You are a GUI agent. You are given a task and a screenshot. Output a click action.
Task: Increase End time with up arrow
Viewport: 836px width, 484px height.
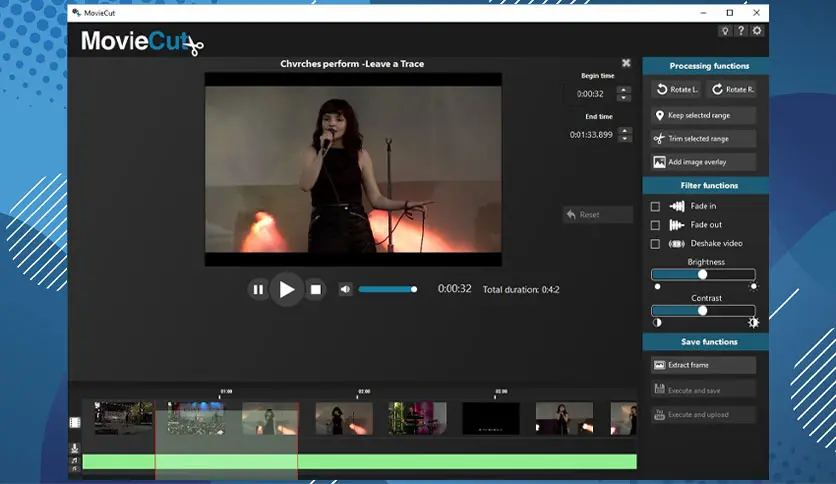(x=625, y=130)
